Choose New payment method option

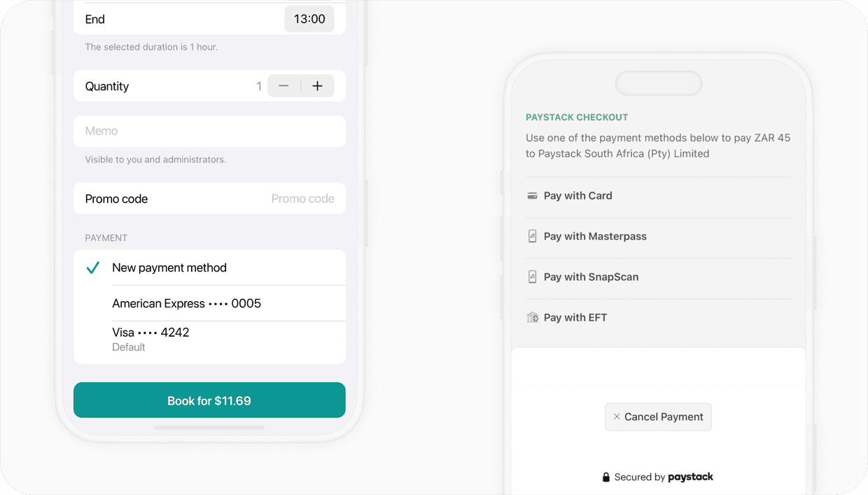tap(169, 267)
